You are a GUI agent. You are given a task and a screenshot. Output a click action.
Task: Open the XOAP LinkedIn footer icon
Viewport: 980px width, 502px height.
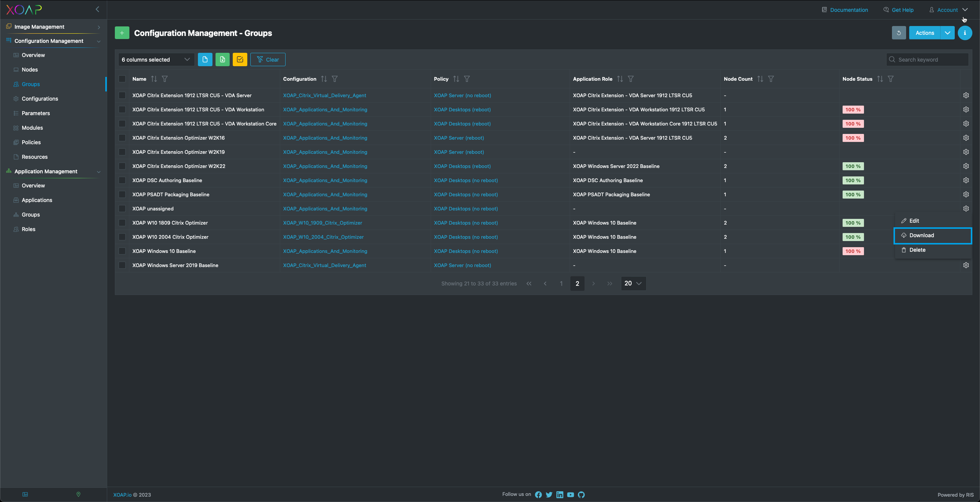click(x=560, y=495)
